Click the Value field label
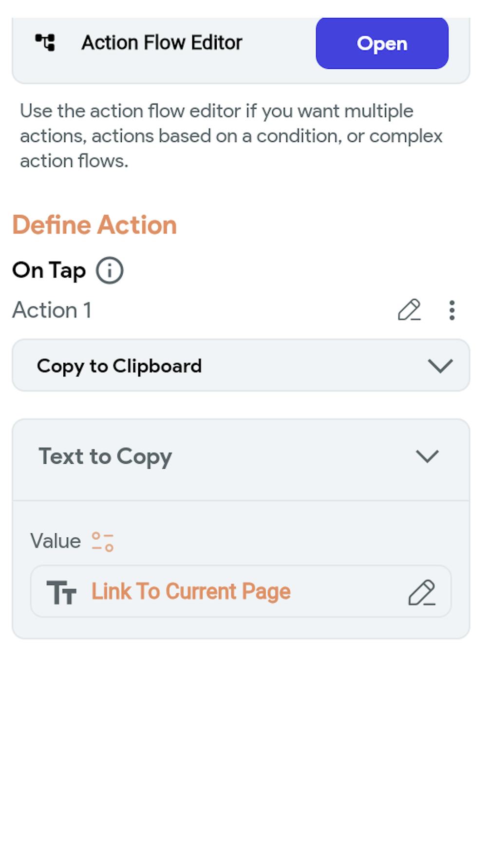Screen dimensions: 487x868 56,541
